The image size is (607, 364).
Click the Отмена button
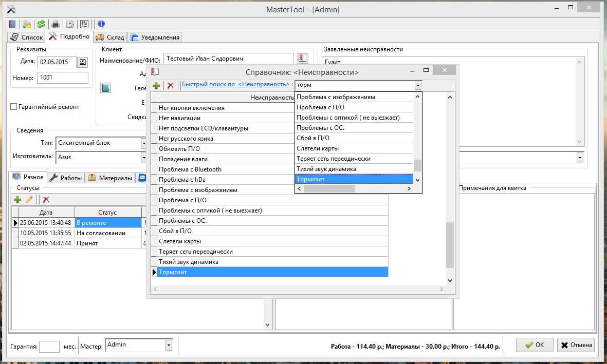point(576,345)
